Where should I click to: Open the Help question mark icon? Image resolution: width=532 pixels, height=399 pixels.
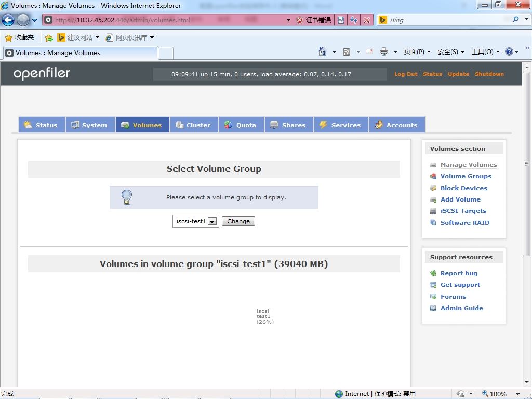[509, 51]
